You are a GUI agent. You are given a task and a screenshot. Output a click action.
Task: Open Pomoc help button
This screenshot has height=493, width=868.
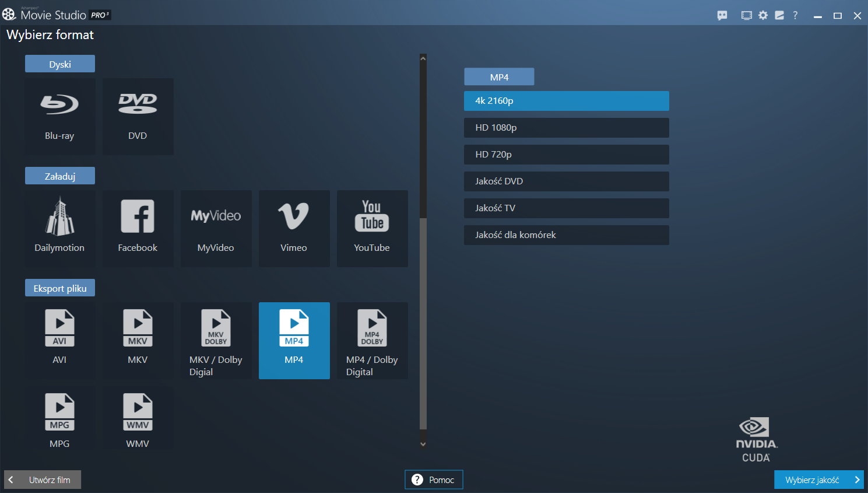point(434,480)
